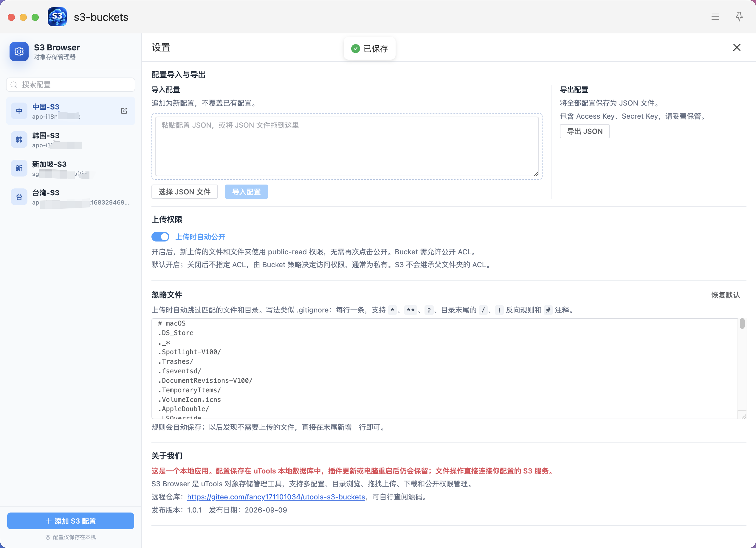Click into the 粘贴配置 JSON text area

click(347, 146)
